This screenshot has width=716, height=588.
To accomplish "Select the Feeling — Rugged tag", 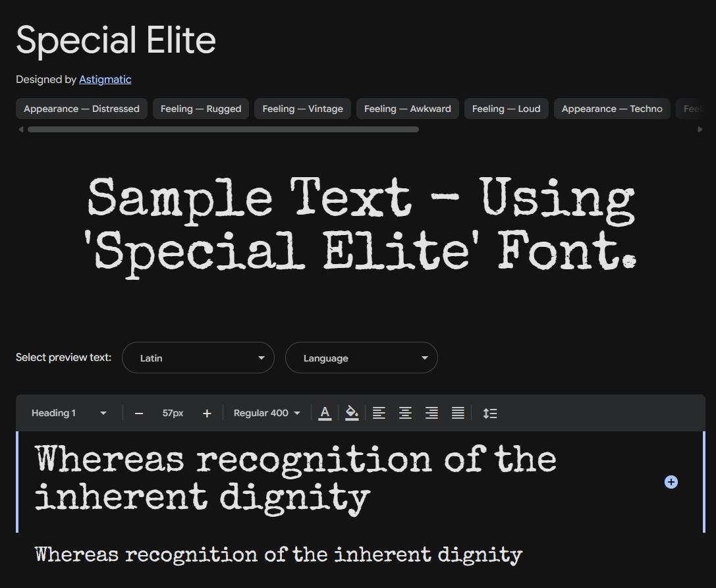I will (x=201, y=109).
